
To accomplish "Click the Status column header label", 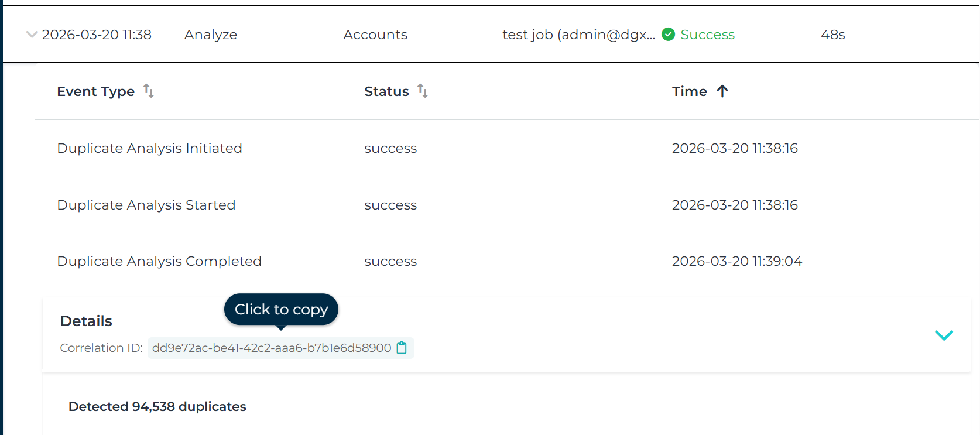I will point(386,91).
